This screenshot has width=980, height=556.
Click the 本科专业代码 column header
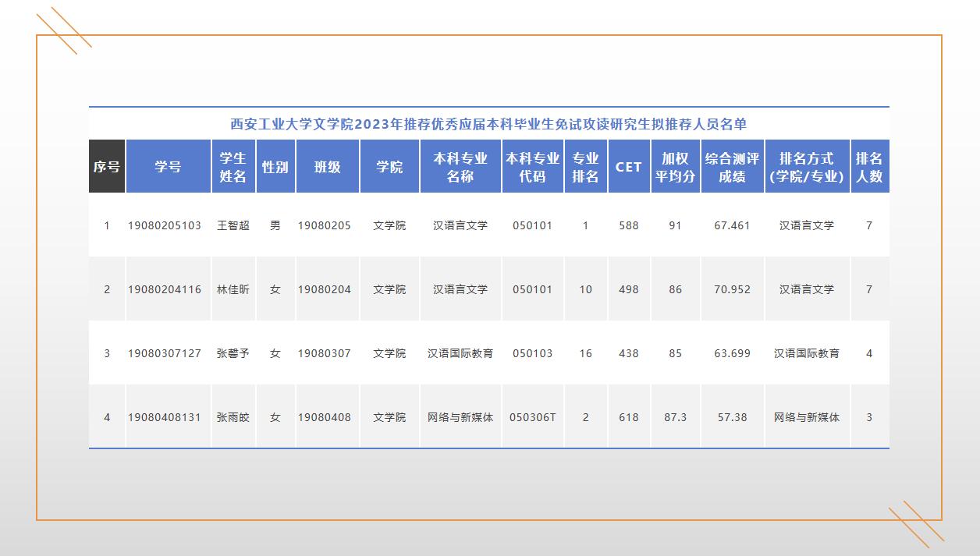[532, 167]
